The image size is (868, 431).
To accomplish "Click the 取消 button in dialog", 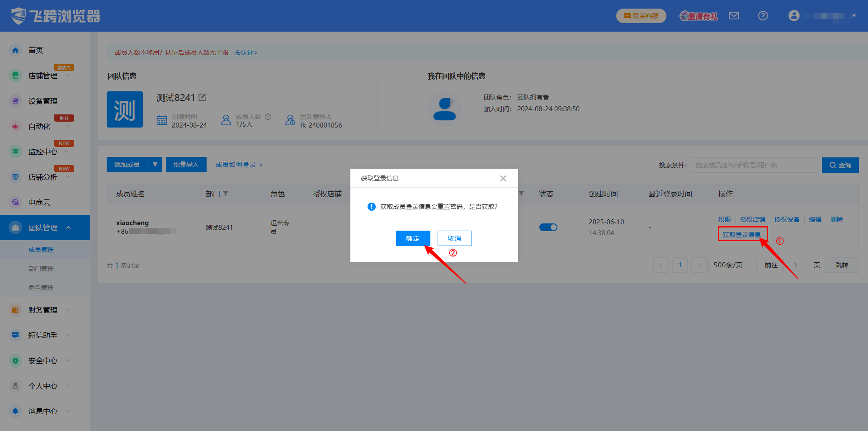I will pyautogui.click(x=454, y=238).
